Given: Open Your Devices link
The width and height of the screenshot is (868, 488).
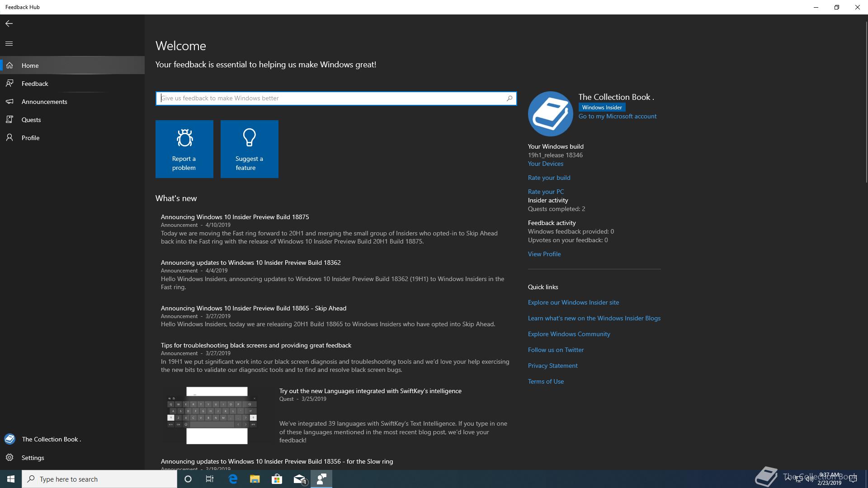Looking at the screenshot, I should [x=545, y=164].
